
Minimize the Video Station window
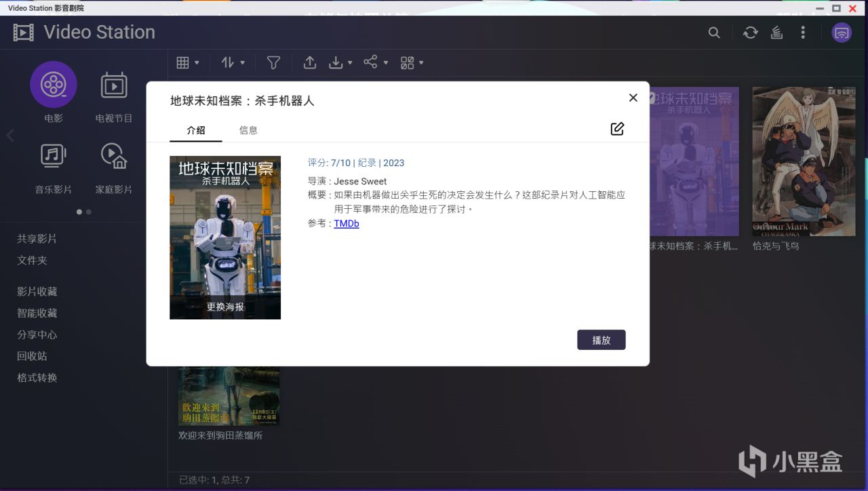820,8
